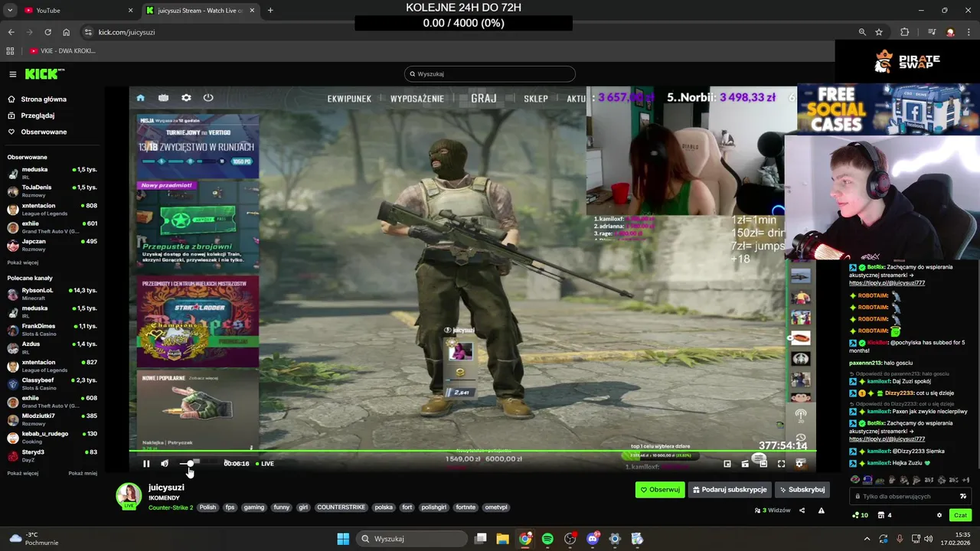Viewport: 980px width, 551px height.
Task: Click the browser home button
Action: tap(66, 32)
